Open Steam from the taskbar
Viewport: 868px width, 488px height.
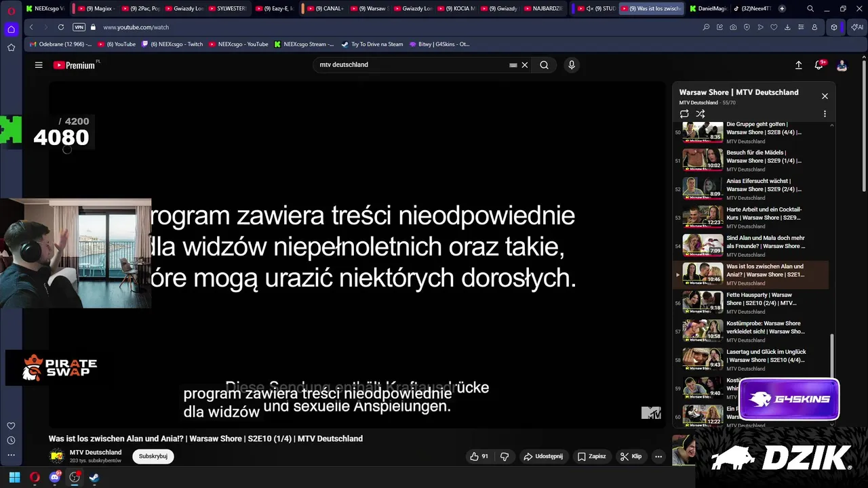(x=94, y=477)
